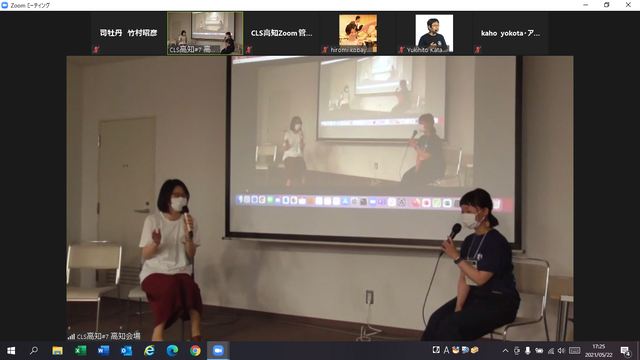Open Outlook from the taskbar
640x360 pixels.
[x=126, y=351]
